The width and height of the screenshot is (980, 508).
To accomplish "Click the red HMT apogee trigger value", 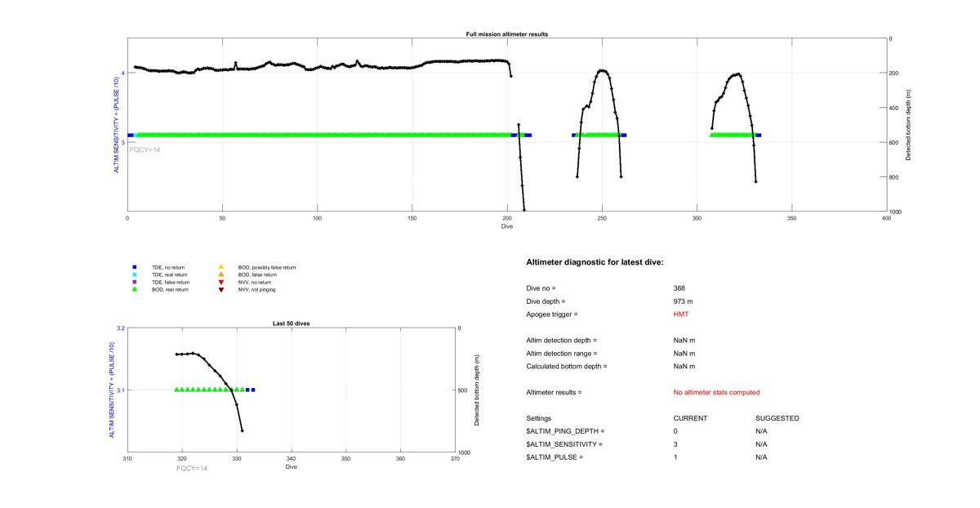I will pyautogui.click(x=681, y=314).
